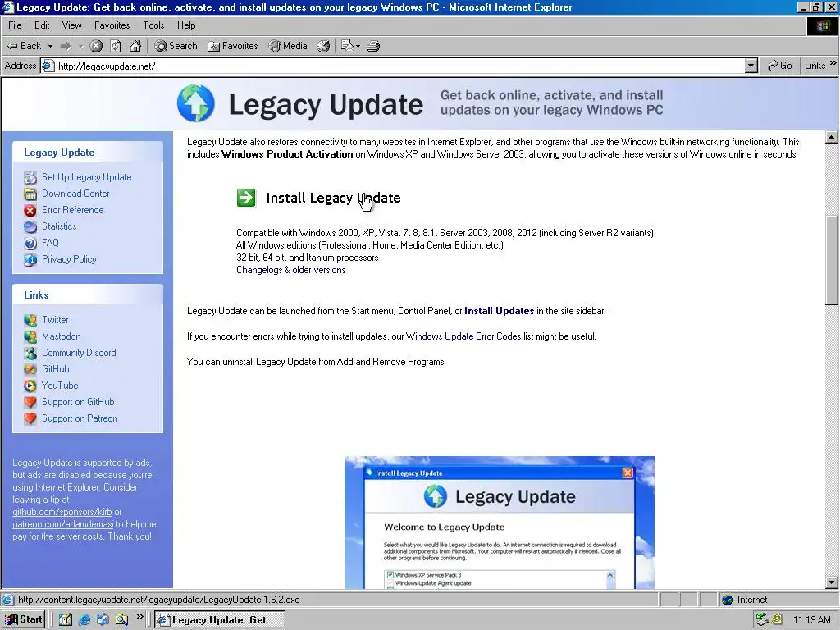Select the Legacy Update taskbar window button
Image resolution: width=840 pixels, height=630 pixels.
pyautogui.click(x=220, y=620)
